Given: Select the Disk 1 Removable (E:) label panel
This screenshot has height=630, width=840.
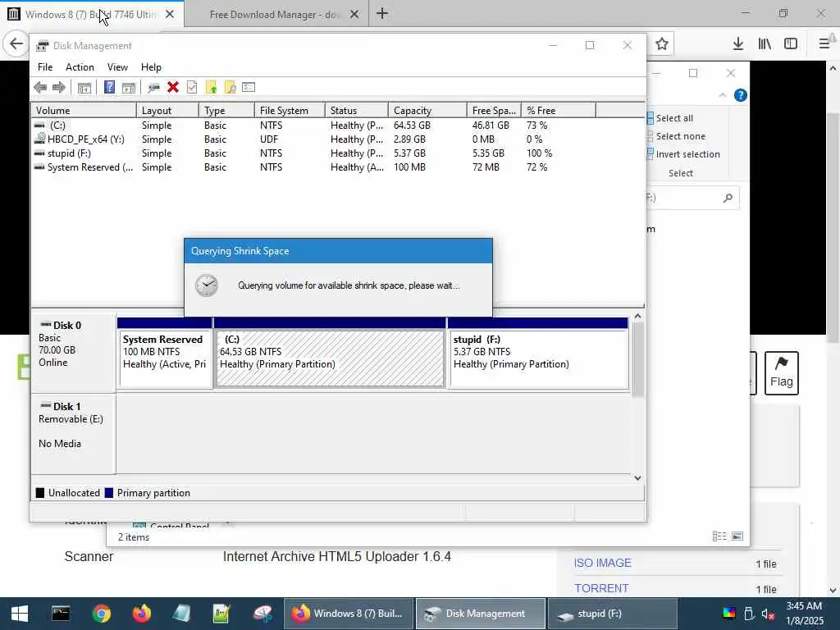Looking at the screenshot, I should click(x=73, y=434).
